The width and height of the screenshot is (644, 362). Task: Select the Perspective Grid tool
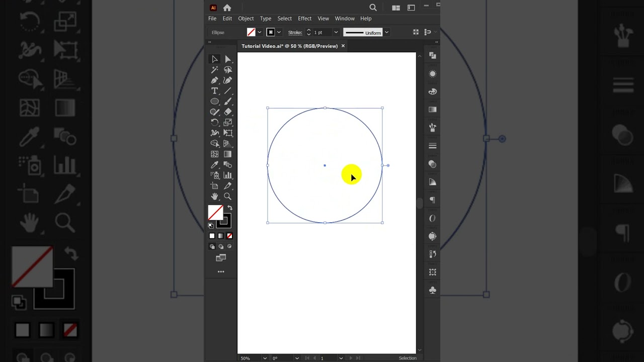pyautogui.click(x=228, y=144)
